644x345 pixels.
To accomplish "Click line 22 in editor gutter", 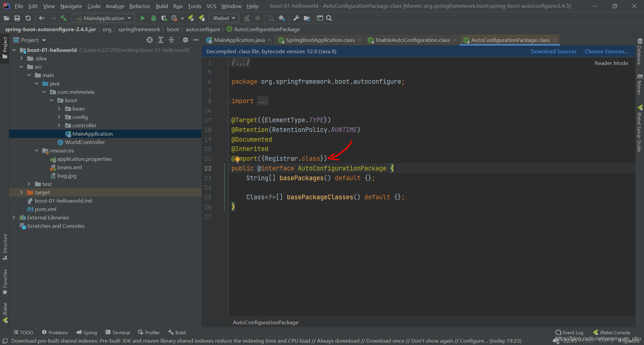I will pyautogui.click(x=208, y=168).
